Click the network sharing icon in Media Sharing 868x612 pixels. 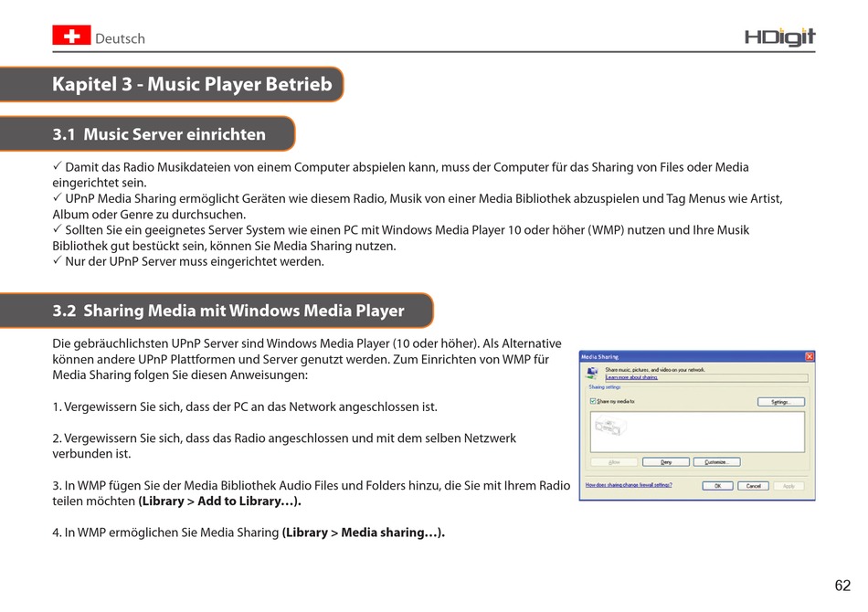[592, 373]
